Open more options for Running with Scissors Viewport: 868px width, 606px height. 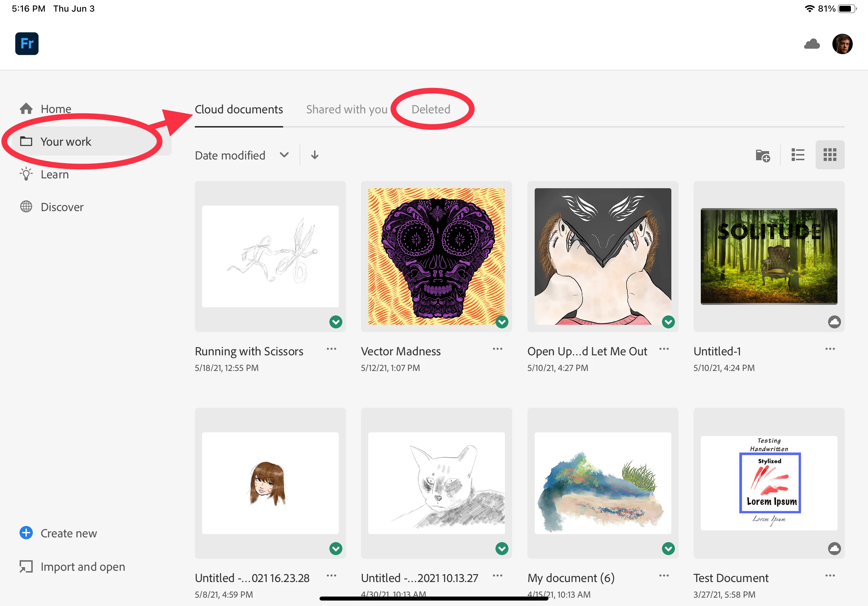click(331, 349)
